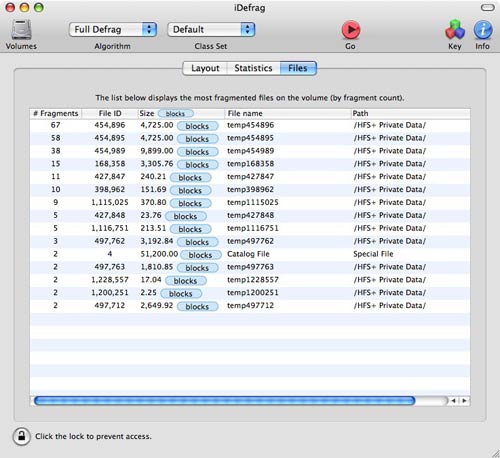Sort by the Path column header
The width and height of the screenshot is (500, 458).
click(411, 114)
